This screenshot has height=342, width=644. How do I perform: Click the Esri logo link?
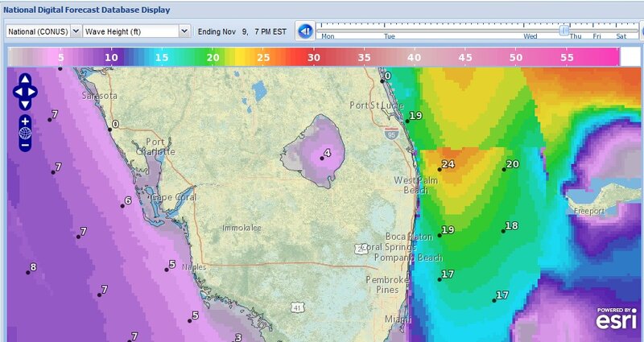tap(617, 319)
